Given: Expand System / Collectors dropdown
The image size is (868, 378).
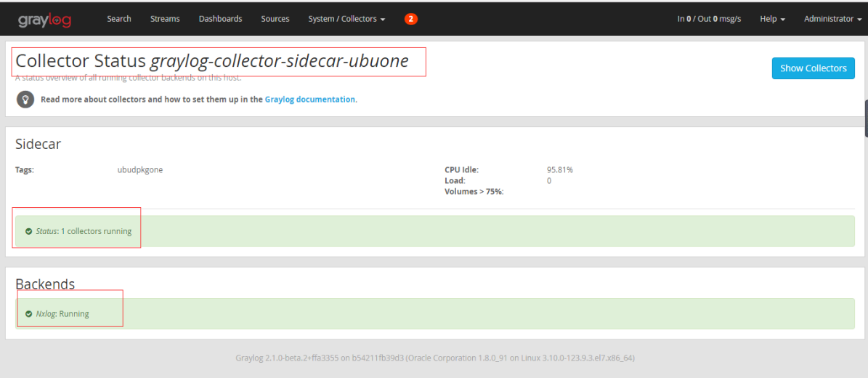Looking at the screenshot, I should (346, 19).
